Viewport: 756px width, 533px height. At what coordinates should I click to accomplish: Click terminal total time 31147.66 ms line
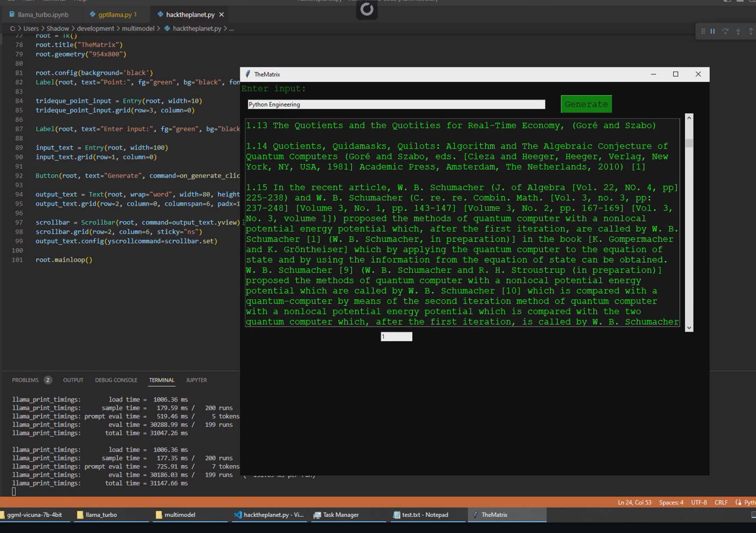coord(100,483)
